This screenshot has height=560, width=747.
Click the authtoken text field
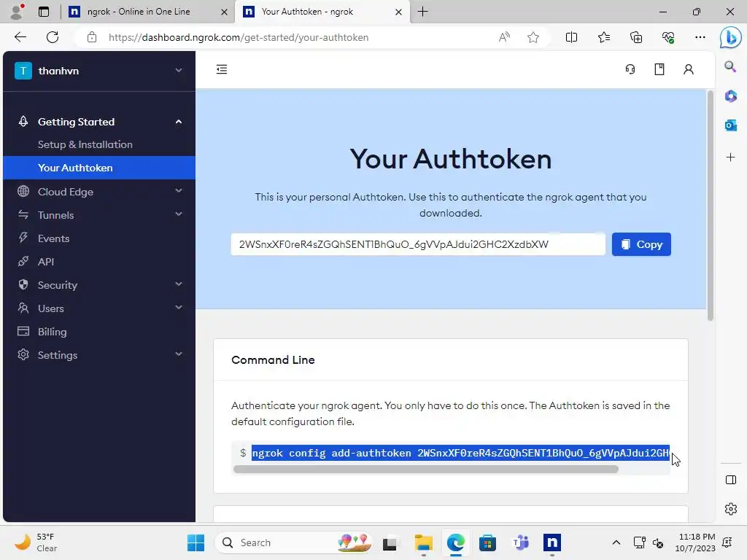click(418, 244)
